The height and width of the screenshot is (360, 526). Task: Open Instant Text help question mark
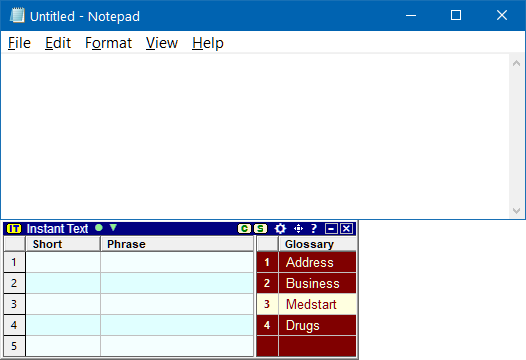314,228
